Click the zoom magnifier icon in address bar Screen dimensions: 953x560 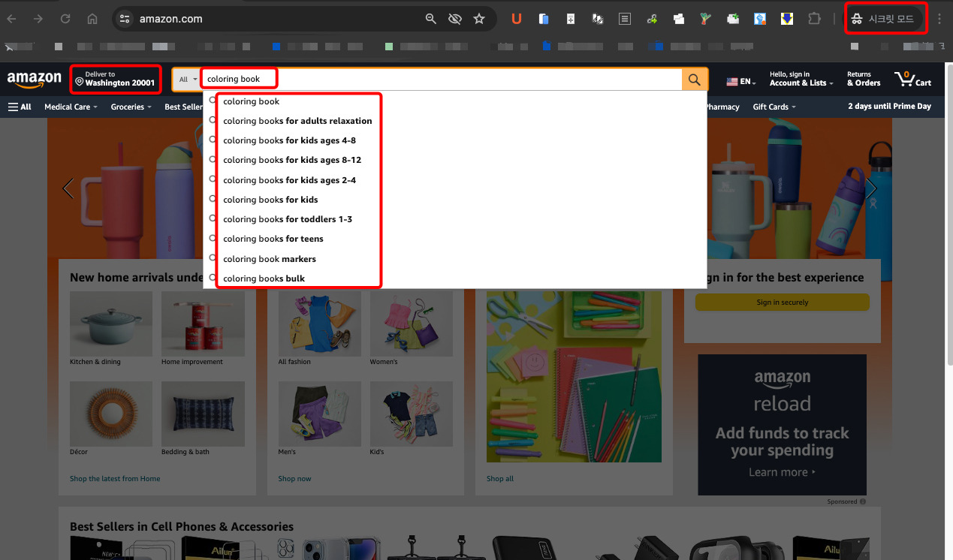[x=431, y=19]
